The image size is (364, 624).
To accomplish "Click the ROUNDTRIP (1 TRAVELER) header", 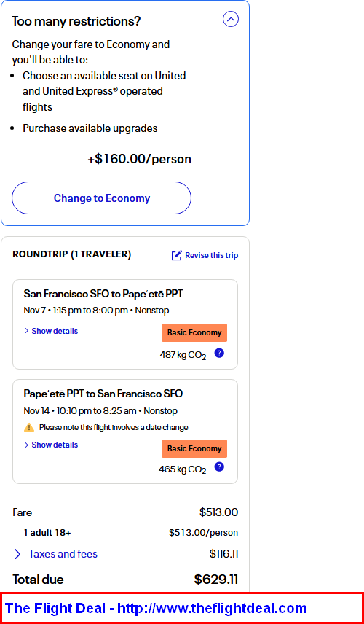I will [x=72, y=254].
